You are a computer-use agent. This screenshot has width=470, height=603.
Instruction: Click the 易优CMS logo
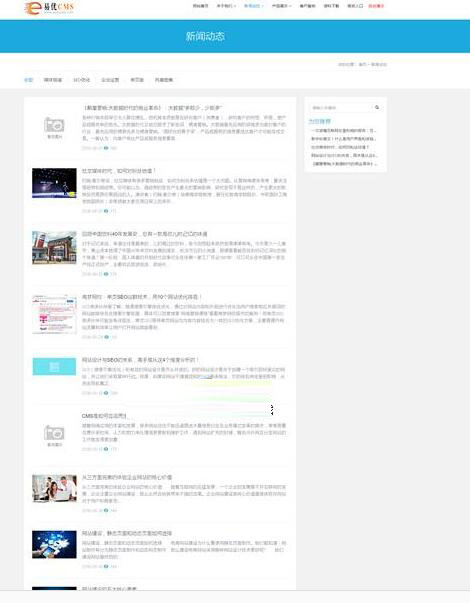coord(49,7)
